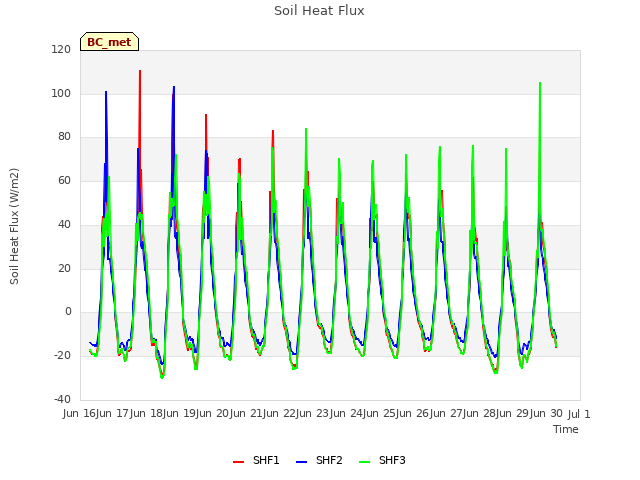Click the 17Jun x-axis tick label
Screen dimensions: 640x480
click(x=131, y=414)
